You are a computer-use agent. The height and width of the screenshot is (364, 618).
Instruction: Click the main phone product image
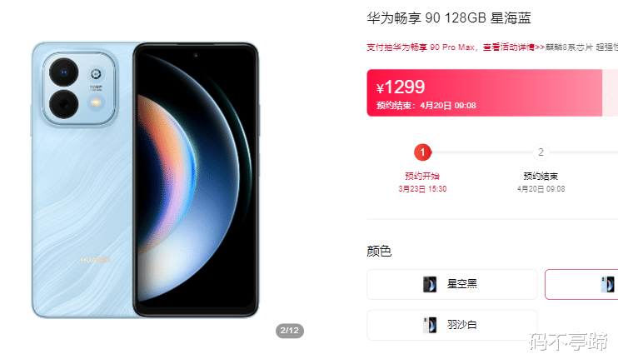point(145,180)
